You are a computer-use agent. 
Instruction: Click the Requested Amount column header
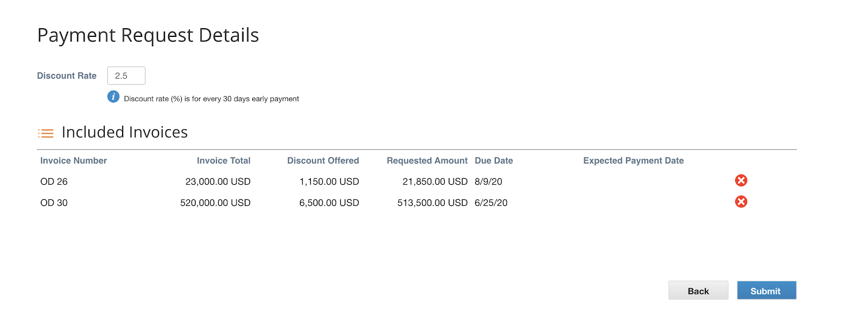tap(427, 161)
